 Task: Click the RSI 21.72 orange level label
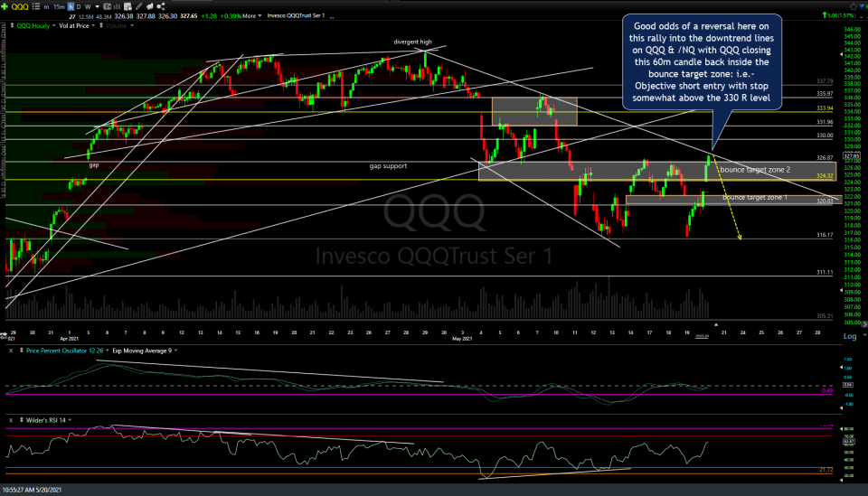pos(826,470)
